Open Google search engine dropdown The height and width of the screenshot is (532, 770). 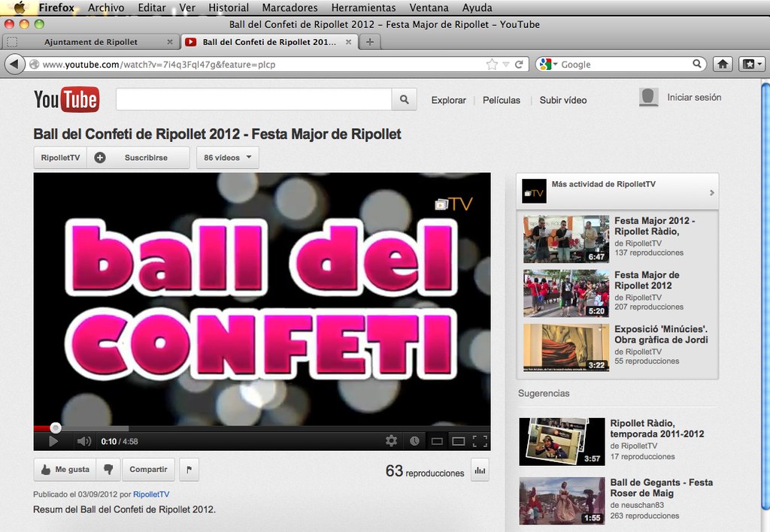[x=546, y=65]
